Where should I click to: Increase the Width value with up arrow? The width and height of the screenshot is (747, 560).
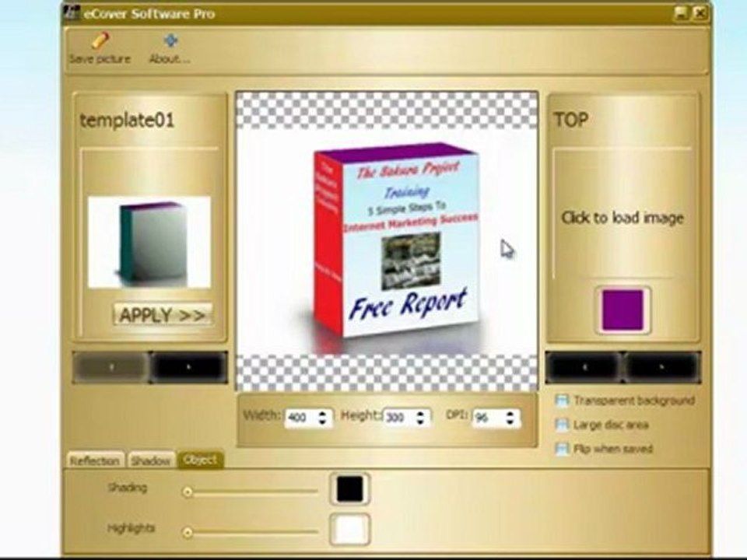pos(323,413)
